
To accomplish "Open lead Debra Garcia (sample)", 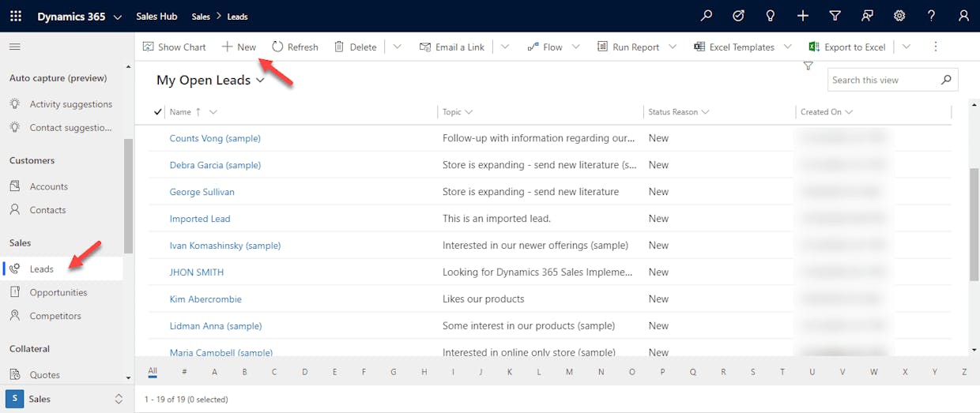I will [215, 165].
